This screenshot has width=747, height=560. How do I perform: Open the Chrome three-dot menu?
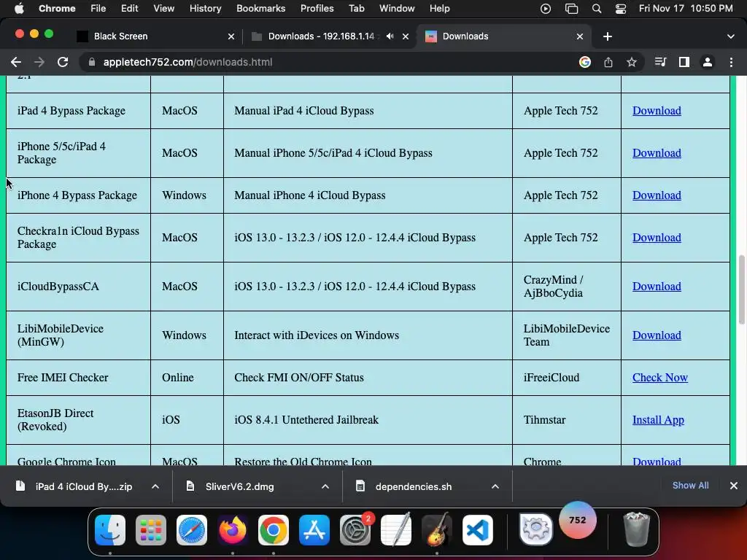[731, 62]
